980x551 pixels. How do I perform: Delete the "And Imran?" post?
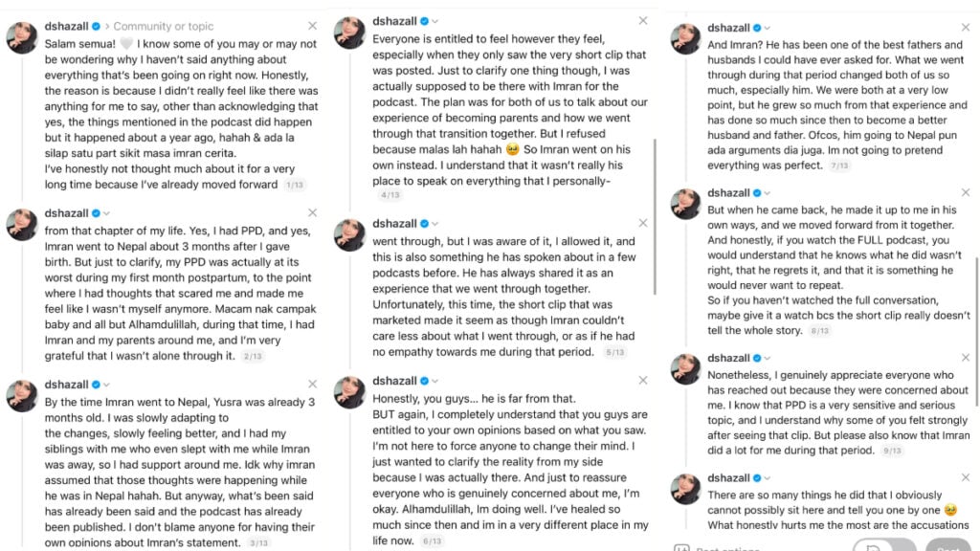[966, 28]
